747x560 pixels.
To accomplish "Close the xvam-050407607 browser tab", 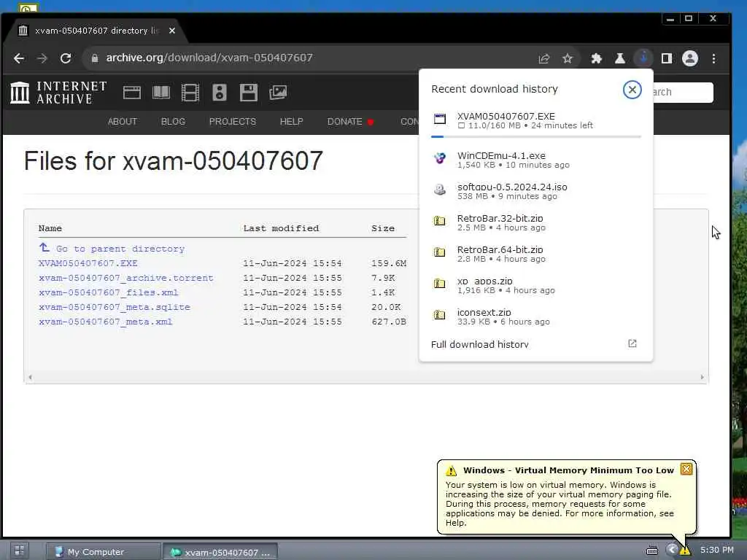I will point(172,31).
